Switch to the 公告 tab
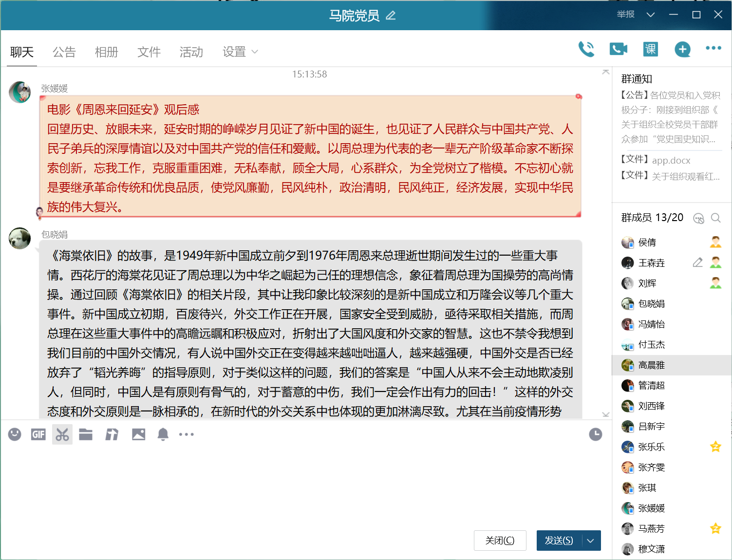Image resolution: width=732 pixels, height=560 pixels. click(64, 52)
